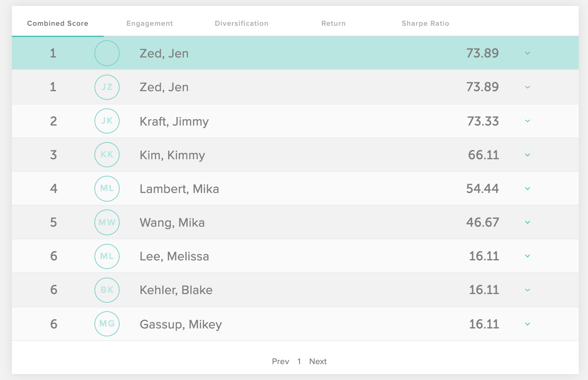Expand details for Kraft, Jimmy

tap(528, 121)
